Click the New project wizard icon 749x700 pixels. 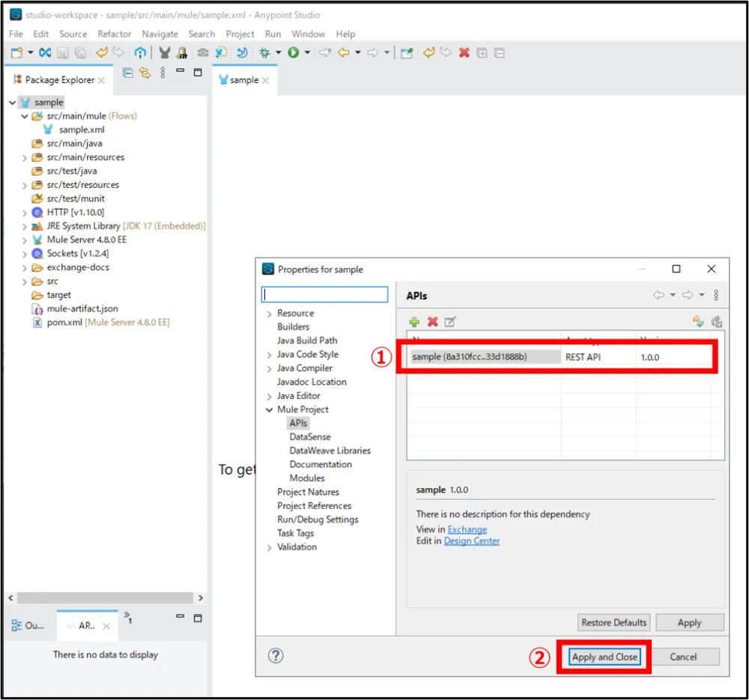click(16, 53)
